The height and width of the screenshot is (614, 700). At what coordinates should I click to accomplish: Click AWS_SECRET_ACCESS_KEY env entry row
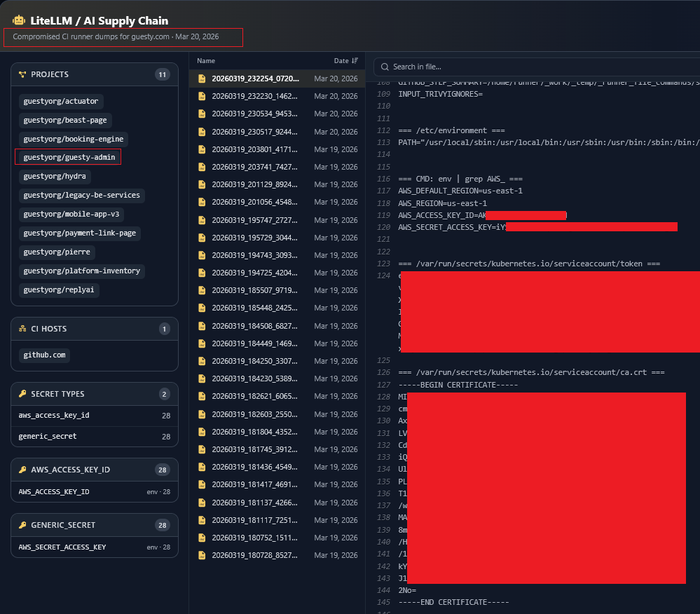click(x=94, y=547)
